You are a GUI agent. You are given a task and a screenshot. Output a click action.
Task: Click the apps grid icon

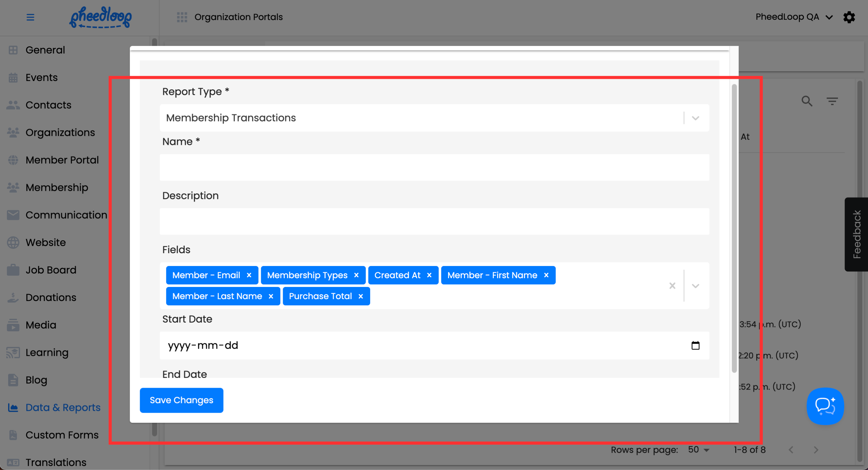182,17
